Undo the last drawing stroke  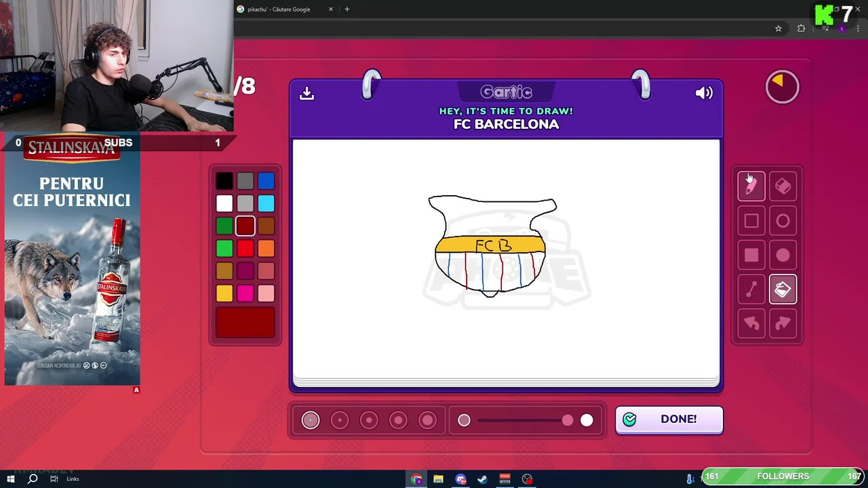coord(751,324)
